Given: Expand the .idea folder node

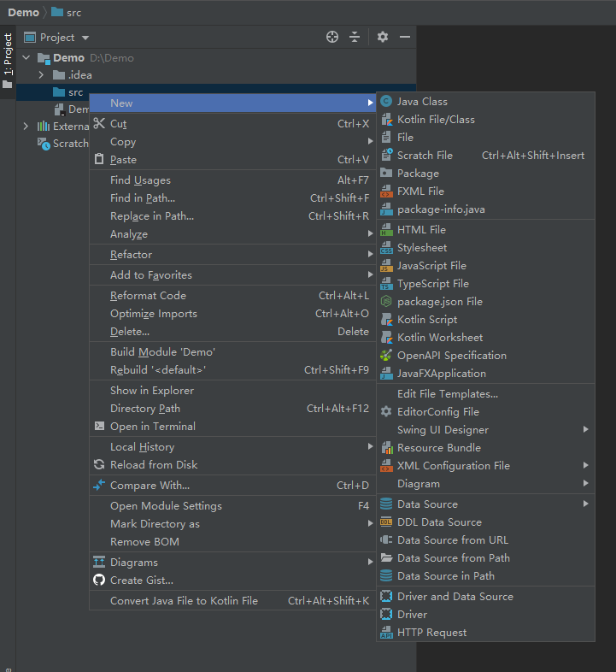Looking at the screenshot, I should [41, 75].
